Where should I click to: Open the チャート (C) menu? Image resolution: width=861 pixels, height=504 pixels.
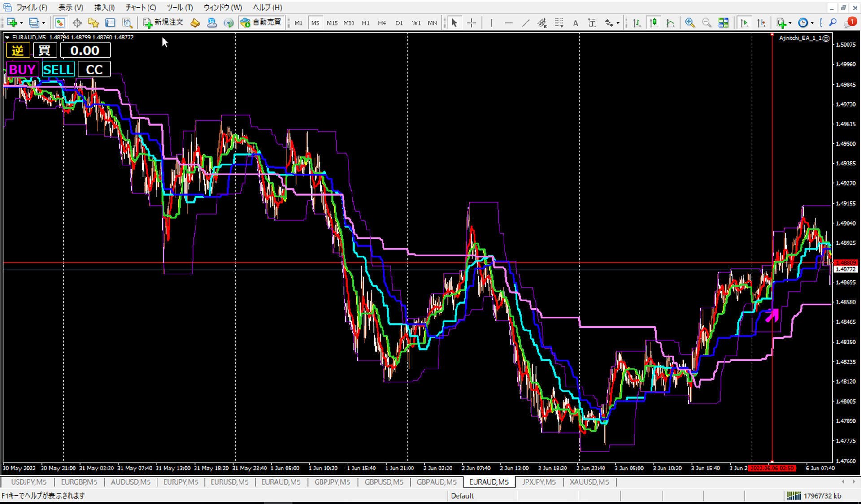140,8
